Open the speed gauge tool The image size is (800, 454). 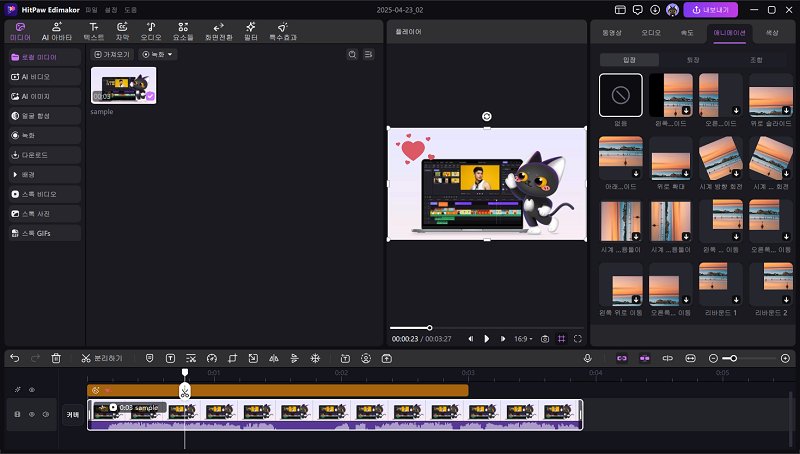[x=212, y=359]
